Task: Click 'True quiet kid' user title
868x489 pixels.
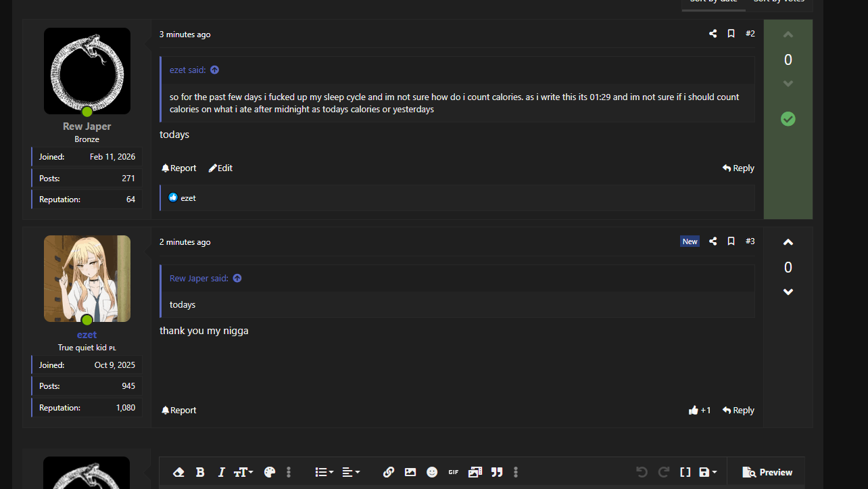Action: pyautogui.click(x=82, y=348)
